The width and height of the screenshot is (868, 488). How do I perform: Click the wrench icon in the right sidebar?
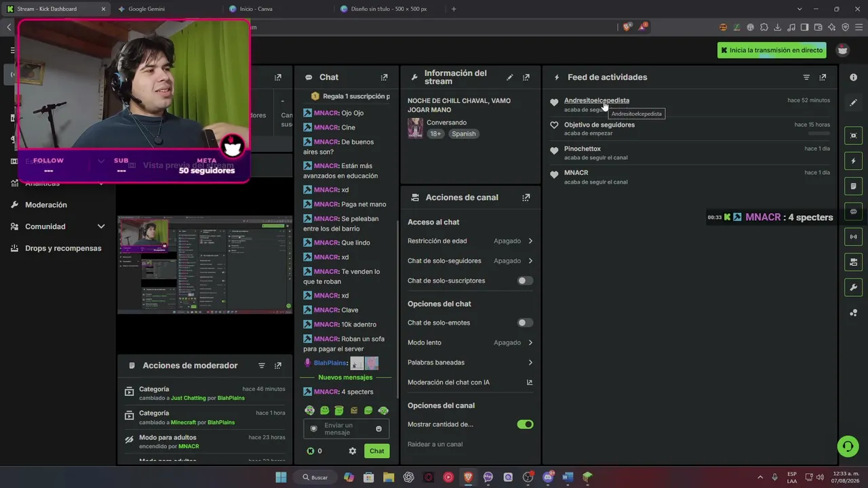coord(853,287)
